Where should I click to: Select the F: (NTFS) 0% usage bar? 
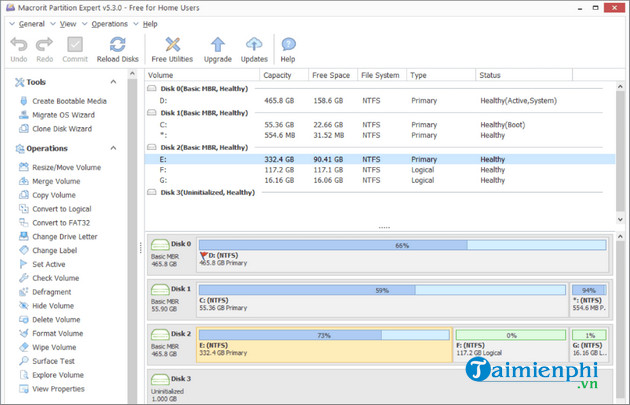point(511,335)
